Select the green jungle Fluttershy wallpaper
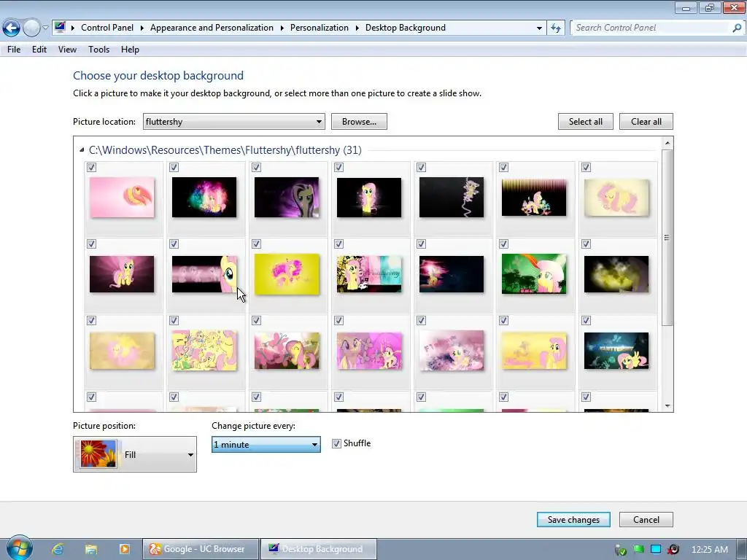The width and height of the screenshot is (747, 560). (534, 274)
